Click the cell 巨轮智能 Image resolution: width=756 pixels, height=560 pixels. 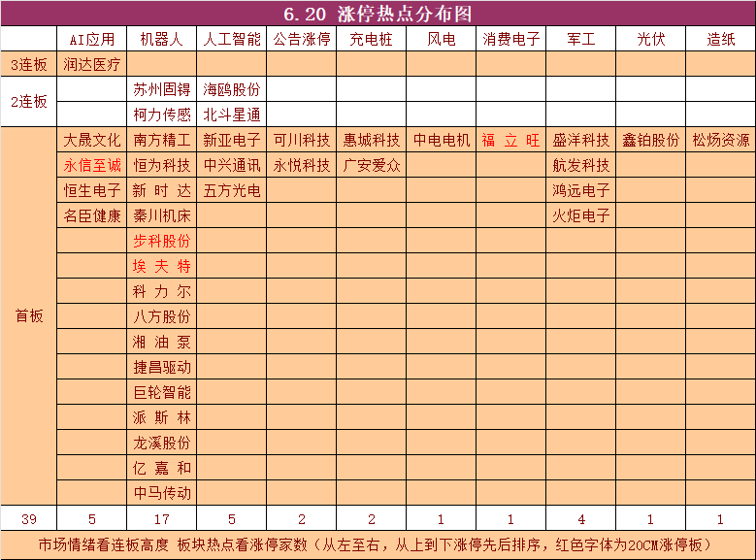click(161, 392)
